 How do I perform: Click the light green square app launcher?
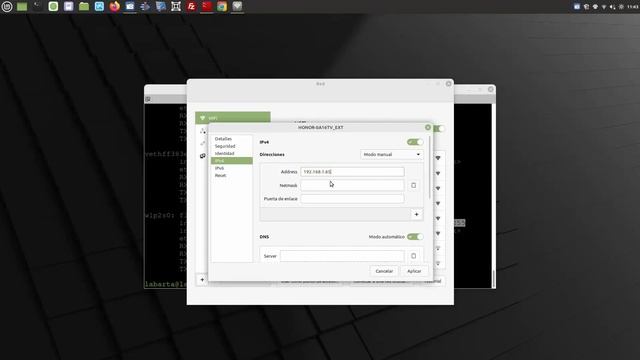pyautogui.click(x=53, y=7)
